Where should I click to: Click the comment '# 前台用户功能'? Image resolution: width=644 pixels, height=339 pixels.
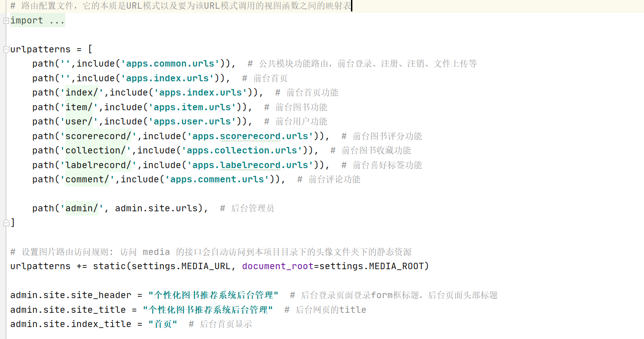pos(296,122)
